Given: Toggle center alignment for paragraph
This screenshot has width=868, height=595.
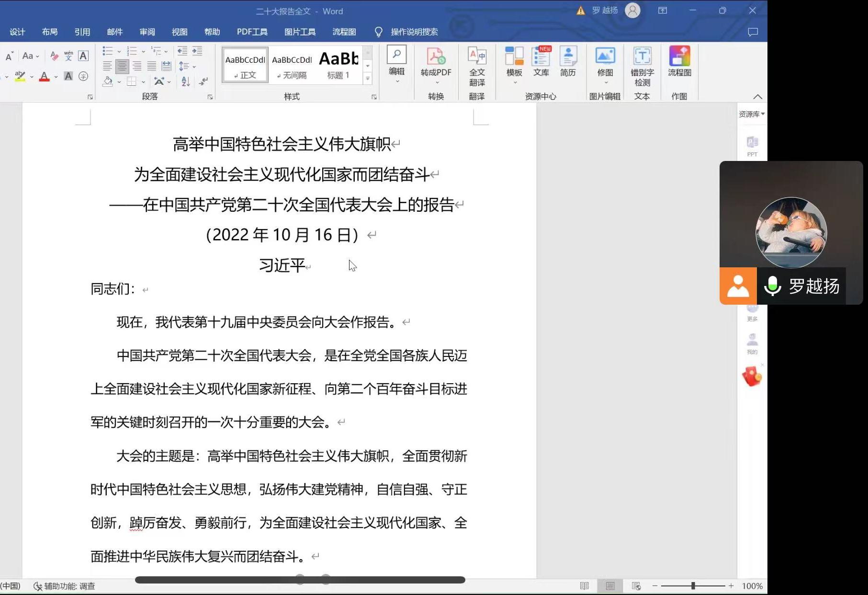Looking at the screenshot, I should pos(122,66).
